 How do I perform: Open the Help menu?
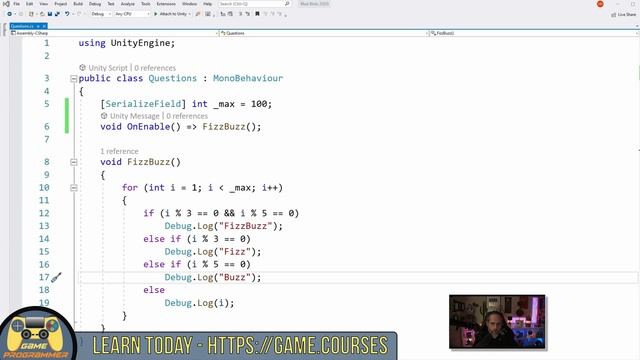pos(207,4)
